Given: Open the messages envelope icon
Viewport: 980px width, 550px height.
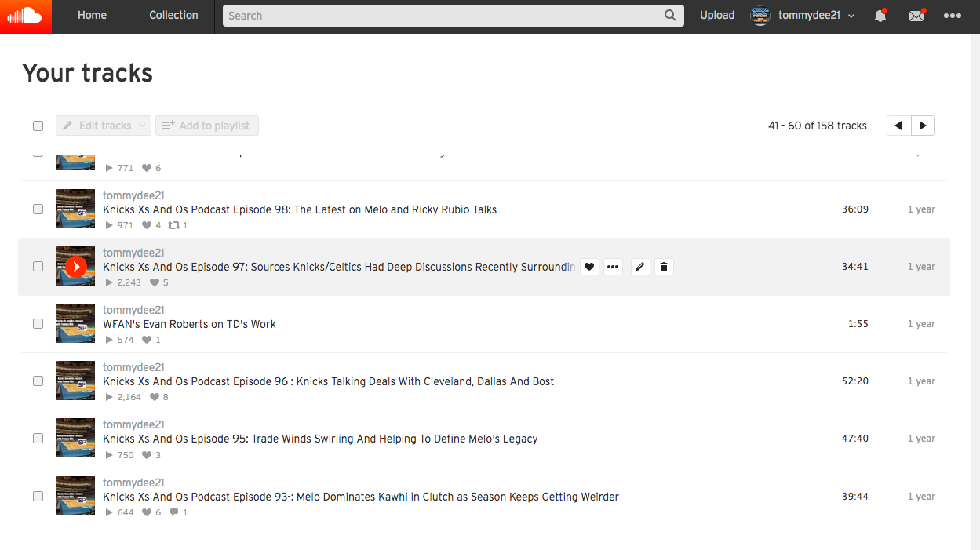Looking at the screenshot, I should [x=916, y=16].
